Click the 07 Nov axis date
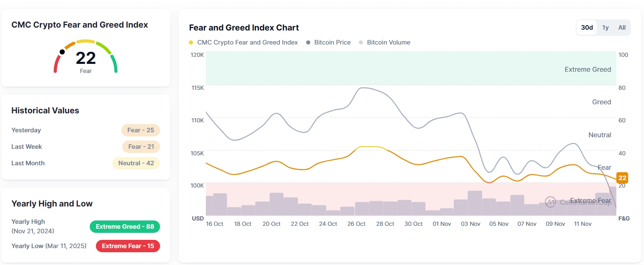Image resolution: width=644 pixels, height=265 pixels. point(527,224)
